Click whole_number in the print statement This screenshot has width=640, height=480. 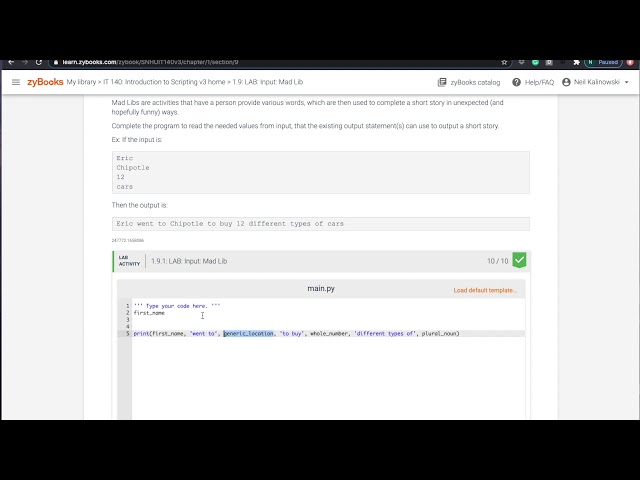pyautogui.click(x=329, y=334)
